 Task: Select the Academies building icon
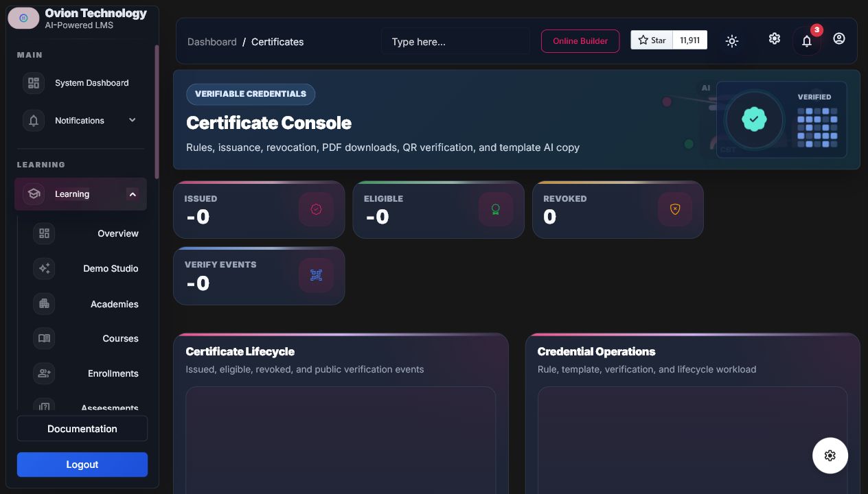44,303
